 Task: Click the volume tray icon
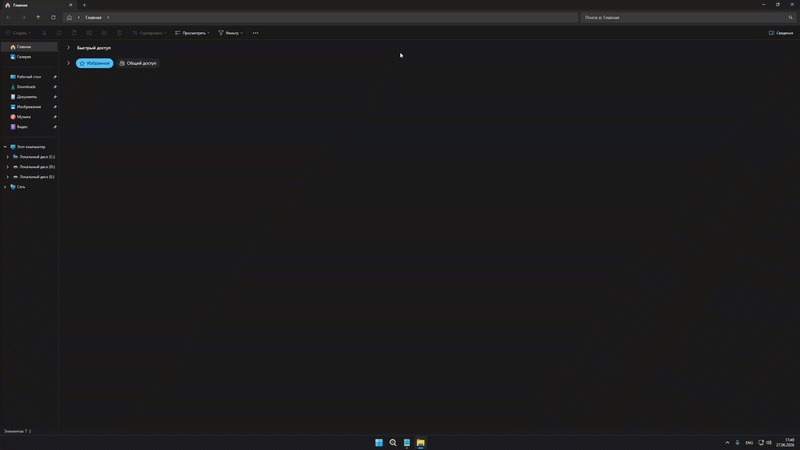click(x=769, y=443)
